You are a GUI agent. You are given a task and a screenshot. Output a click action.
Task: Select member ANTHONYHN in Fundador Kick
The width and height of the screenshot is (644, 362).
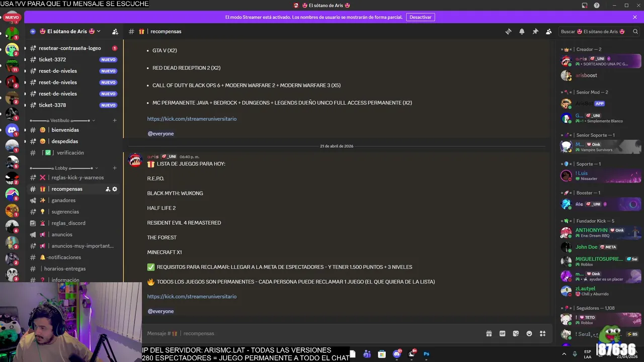pos(601,233)
